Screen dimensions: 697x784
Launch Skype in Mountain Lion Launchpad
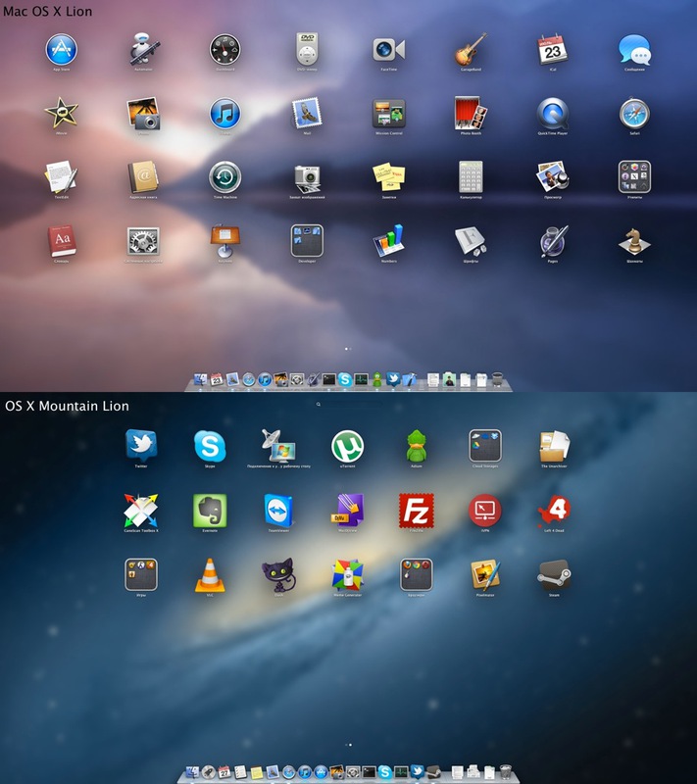(210, 446)
